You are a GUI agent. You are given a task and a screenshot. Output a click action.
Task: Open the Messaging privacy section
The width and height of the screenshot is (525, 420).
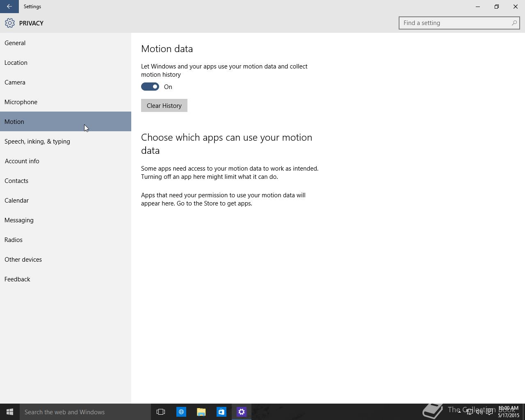[66, 220]
